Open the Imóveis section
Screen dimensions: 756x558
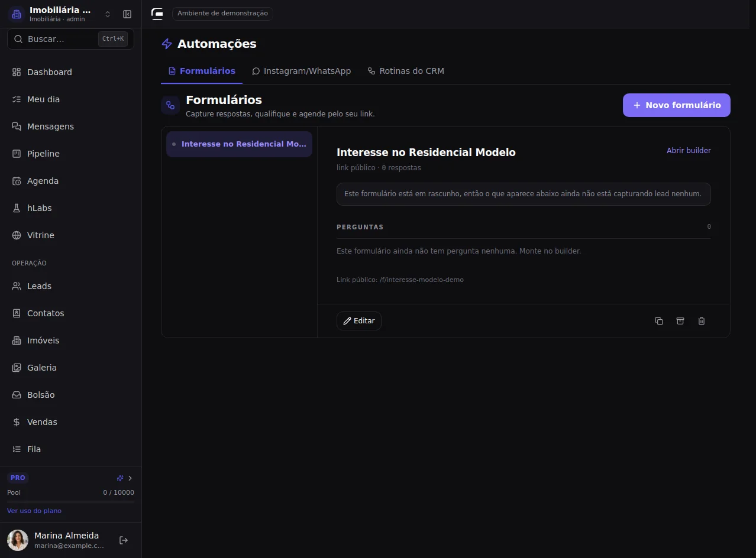(71, 340)
